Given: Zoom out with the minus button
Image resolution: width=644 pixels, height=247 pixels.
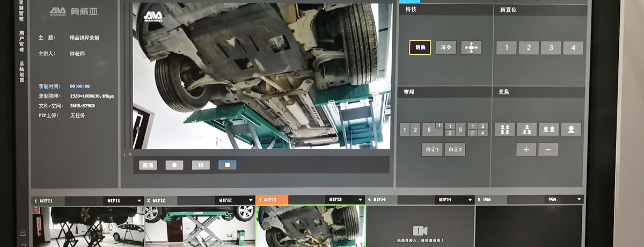Looking at the screenshot, I should click(548, 149).
